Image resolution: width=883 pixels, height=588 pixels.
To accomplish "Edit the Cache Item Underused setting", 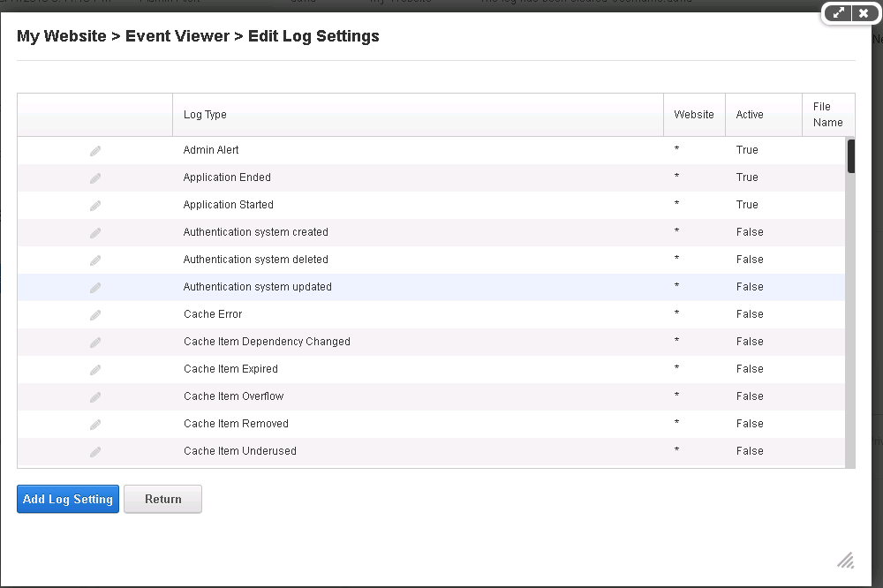I will [x=95, y=452].
